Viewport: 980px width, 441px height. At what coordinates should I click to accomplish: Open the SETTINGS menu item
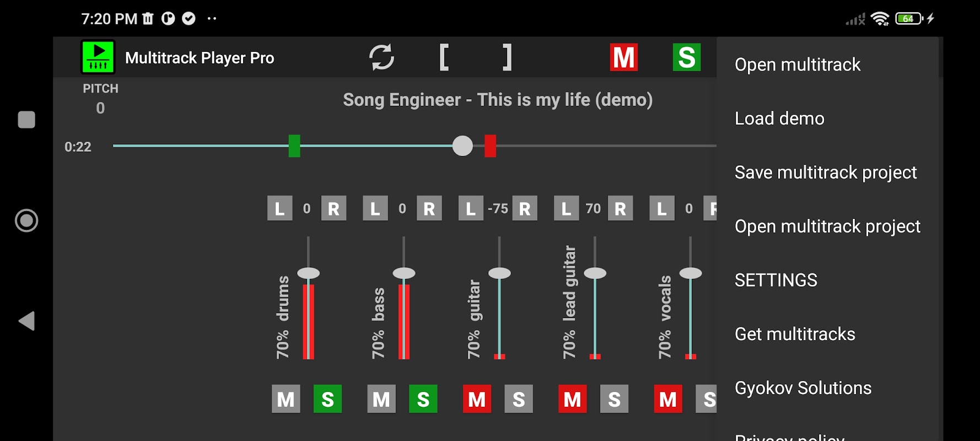tap(776, 280)
